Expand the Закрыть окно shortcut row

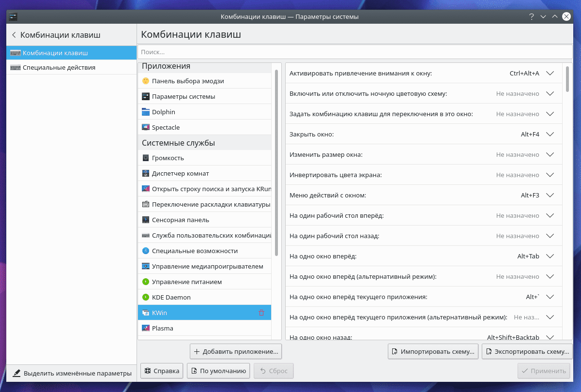pyautogui.click(x=550, y=134)
